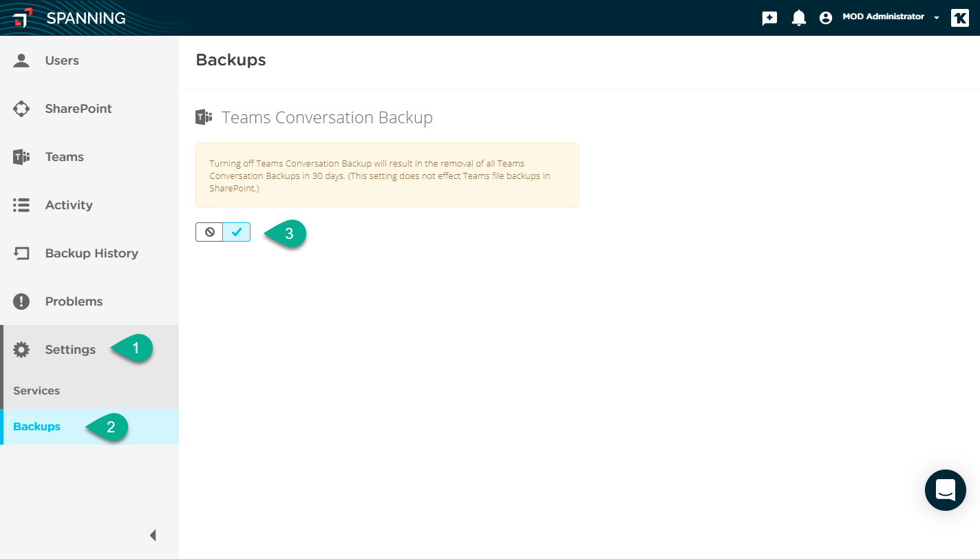Click the Backup History icon
The image size is (980, 559).
click(x=21, y=253)
